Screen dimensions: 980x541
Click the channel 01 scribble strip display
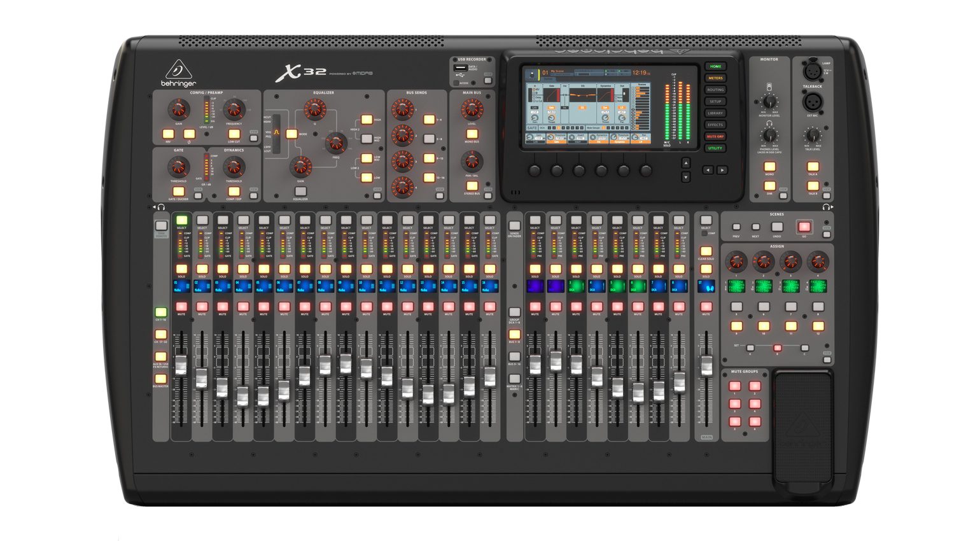[181, 286]
